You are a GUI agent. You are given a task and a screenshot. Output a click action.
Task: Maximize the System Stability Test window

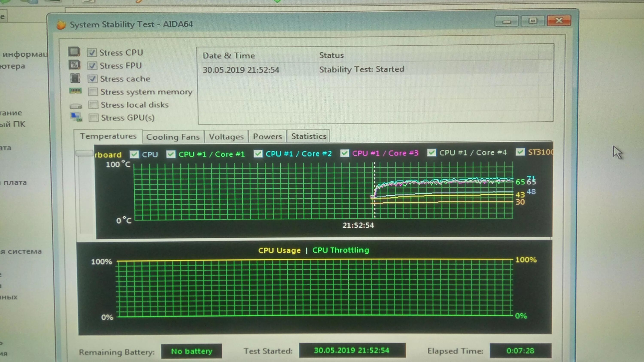pos(533,21)
